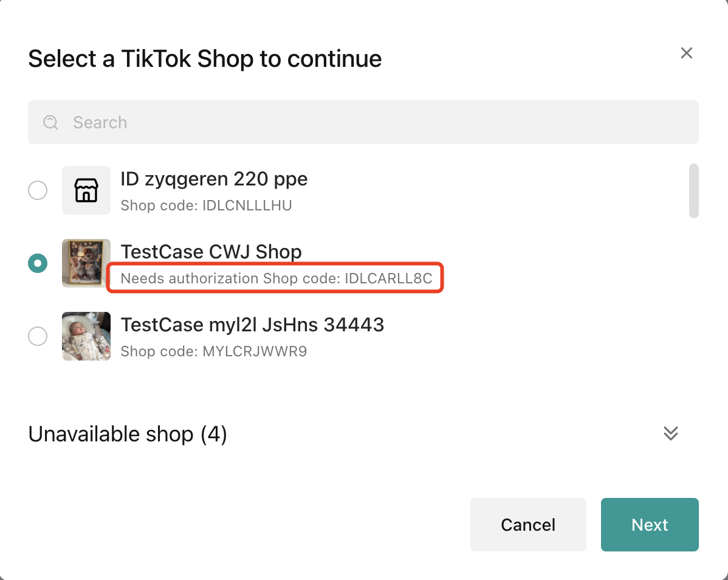Close the shop selection dialog
Viewport: 728px width, 580px height.
pyautogui.click(x=686, y=53)
